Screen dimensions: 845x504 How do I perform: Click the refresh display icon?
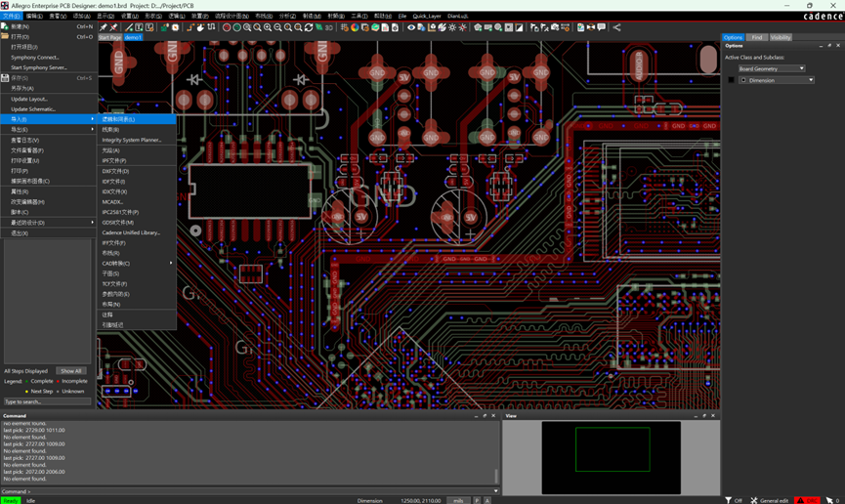pos(309,27)
